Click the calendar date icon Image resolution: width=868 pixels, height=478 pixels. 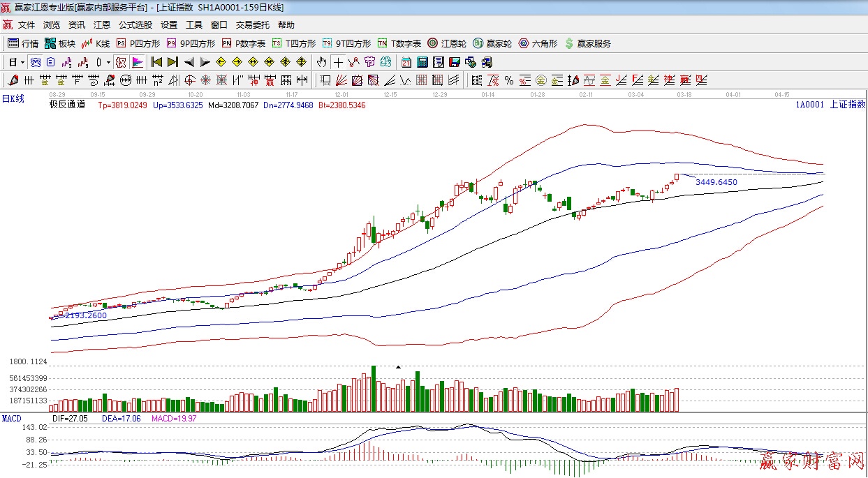(406, 62)
